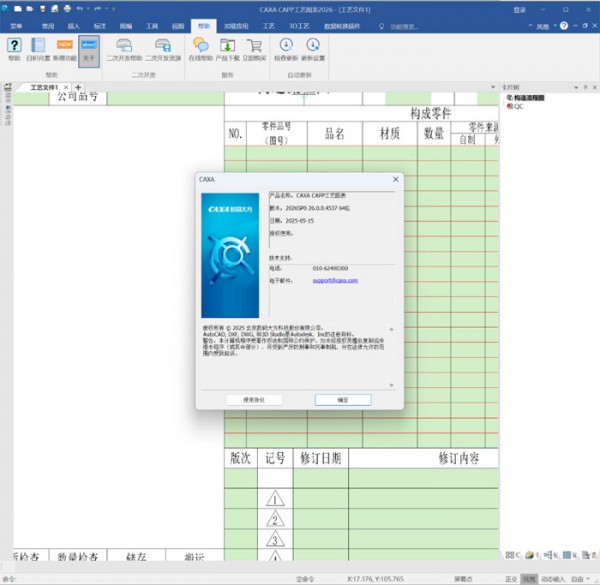600x585 pixels.
Task: Click the 使用协议 license agreement button
Action: pos(254,400)
